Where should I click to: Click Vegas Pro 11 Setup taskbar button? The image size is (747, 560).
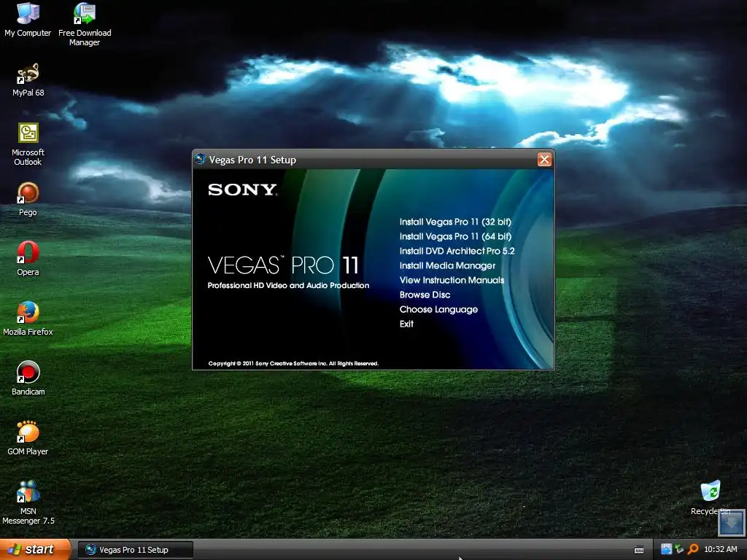tap(135, 550)
